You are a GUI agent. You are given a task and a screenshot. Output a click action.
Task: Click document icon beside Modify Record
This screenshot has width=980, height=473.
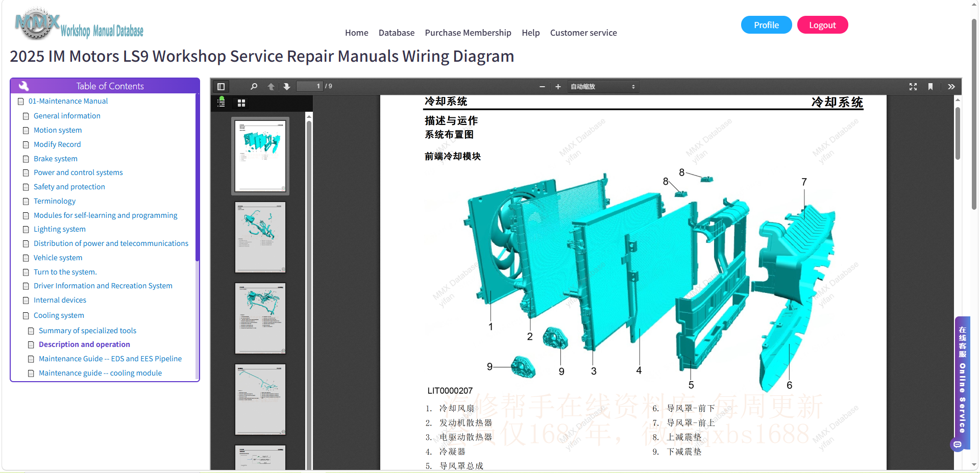[x=26, y=145]
